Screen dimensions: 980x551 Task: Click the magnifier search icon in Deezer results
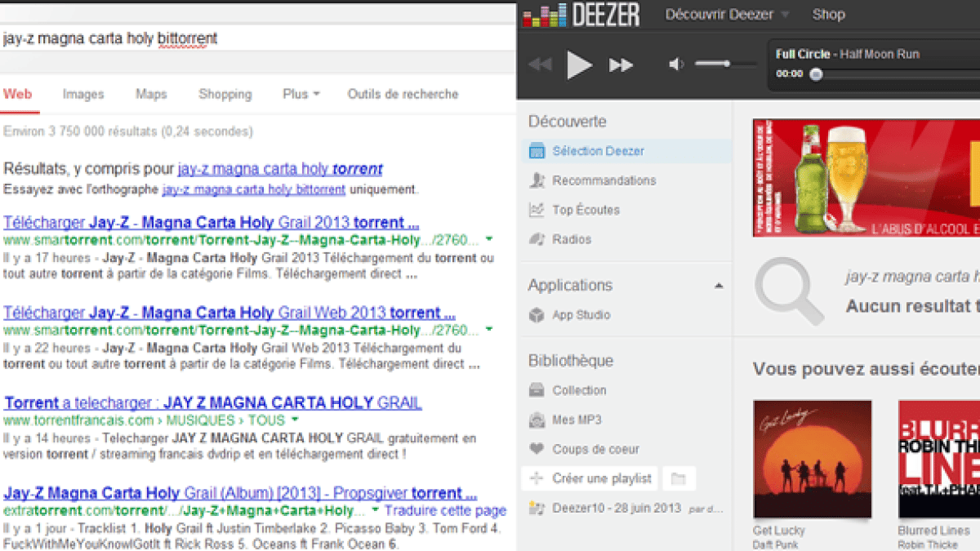pos(789,291)
